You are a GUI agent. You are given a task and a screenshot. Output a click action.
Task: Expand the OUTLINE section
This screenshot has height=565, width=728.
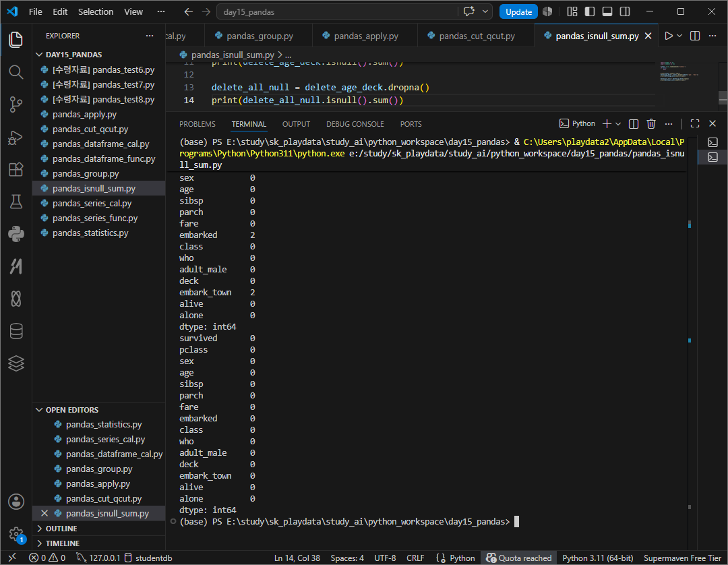(x=99, y=529)
